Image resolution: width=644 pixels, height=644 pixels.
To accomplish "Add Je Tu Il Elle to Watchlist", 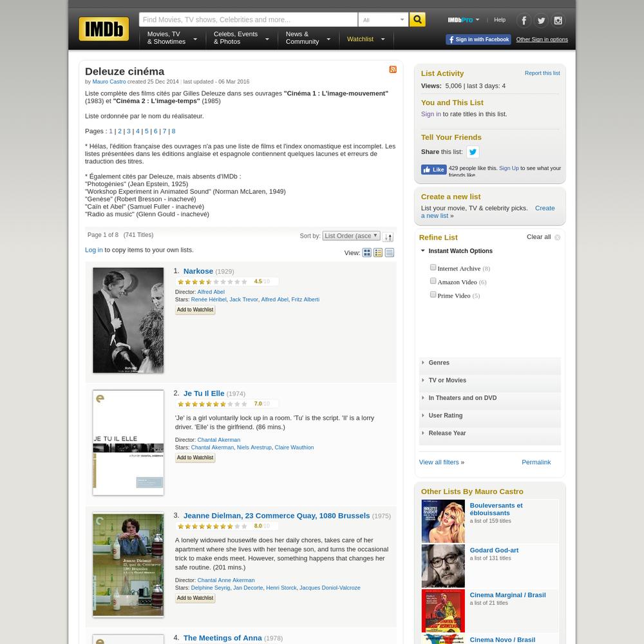I will click(x=195, y=457).
